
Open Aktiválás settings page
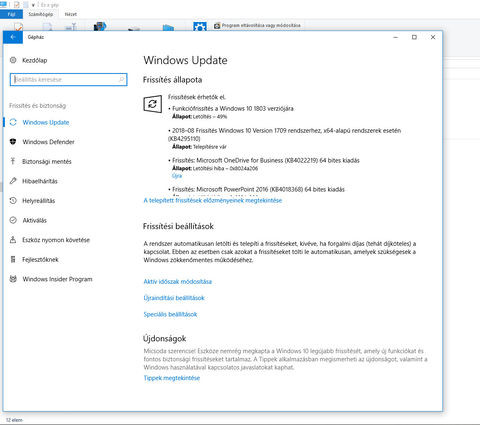tap(34, 220)
